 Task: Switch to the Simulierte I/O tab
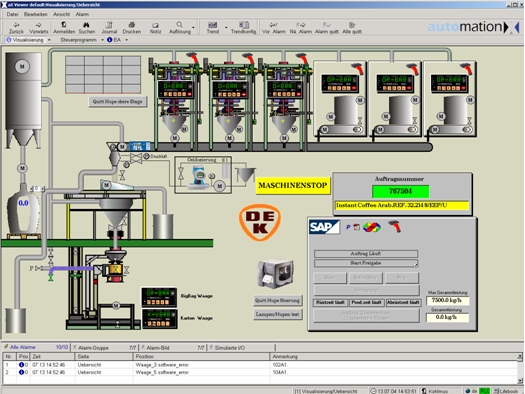pyautogui.click(x=242, y=347)
